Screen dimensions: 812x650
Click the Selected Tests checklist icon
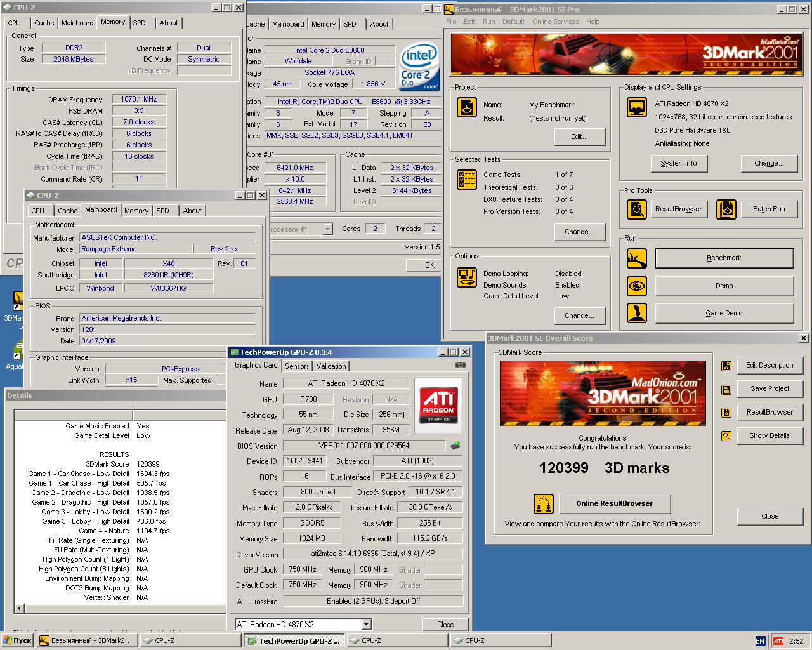(x=467, y=180)
